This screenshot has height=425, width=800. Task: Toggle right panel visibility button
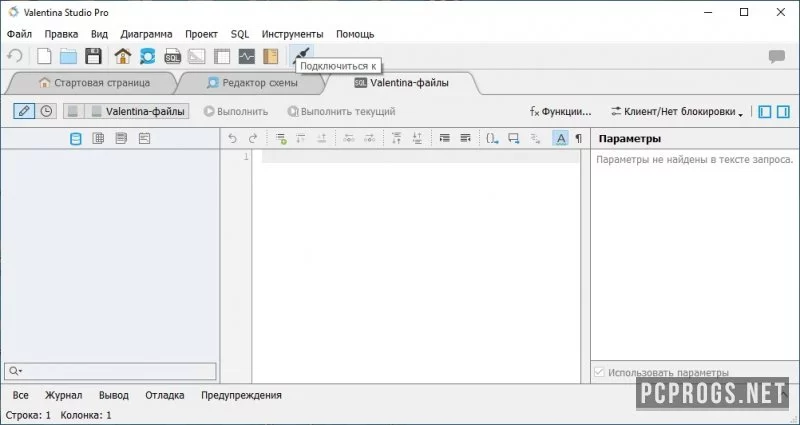point(784,112)
